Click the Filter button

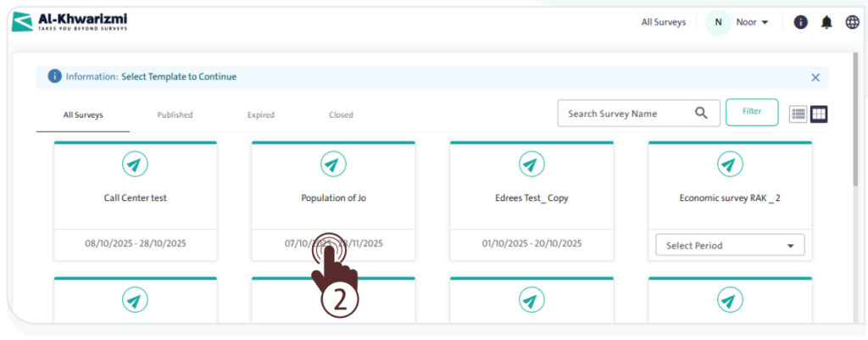tap(752, 112)
